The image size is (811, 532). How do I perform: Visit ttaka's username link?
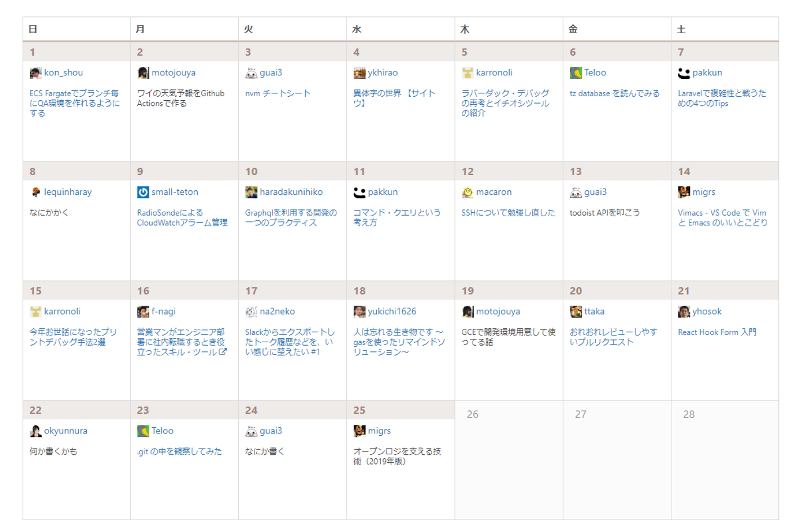click(594, 311)
